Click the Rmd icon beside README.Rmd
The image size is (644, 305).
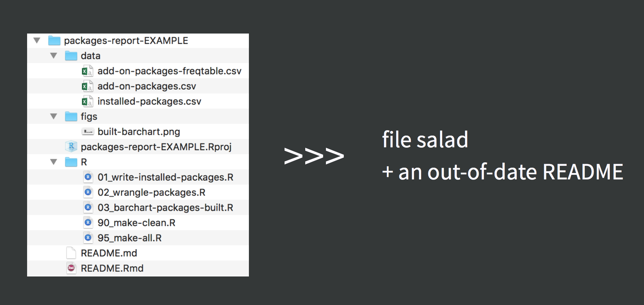click(71, 268)
